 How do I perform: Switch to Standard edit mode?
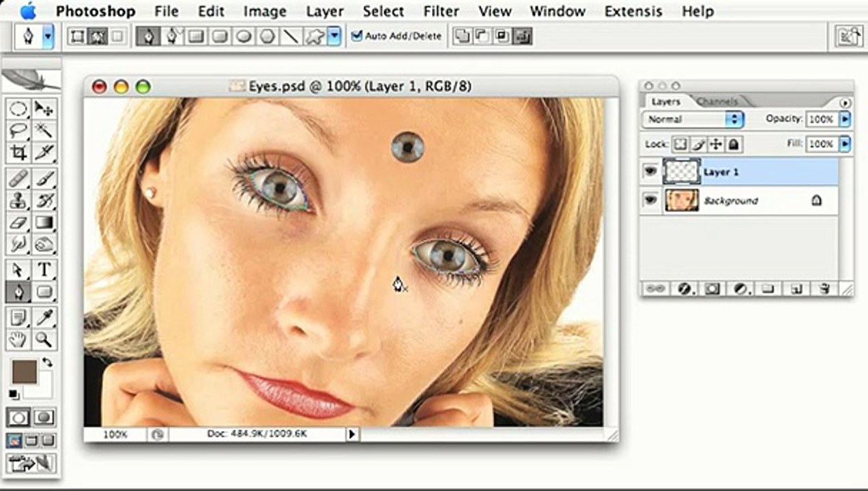(18, 417)
